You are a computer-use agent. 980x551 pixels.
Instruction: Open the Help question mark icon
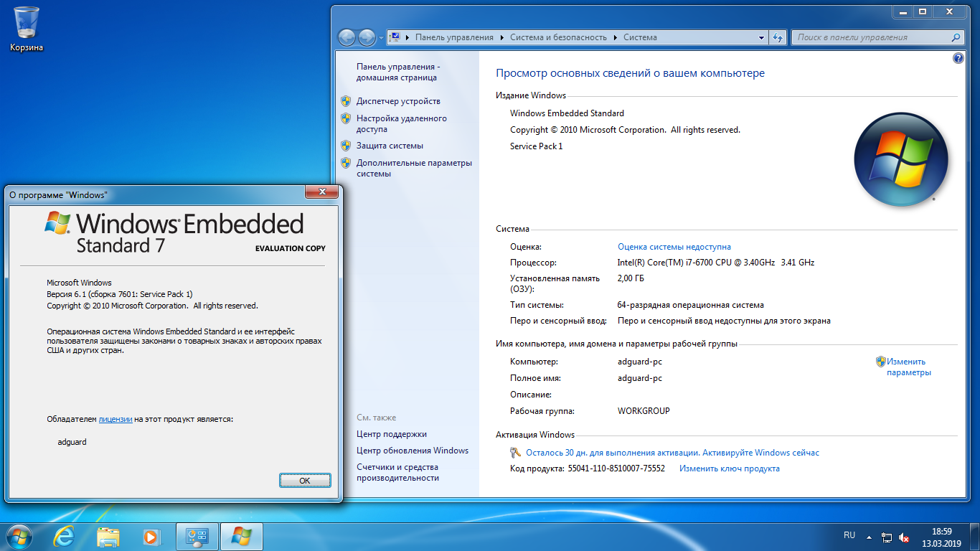(958, 58)
